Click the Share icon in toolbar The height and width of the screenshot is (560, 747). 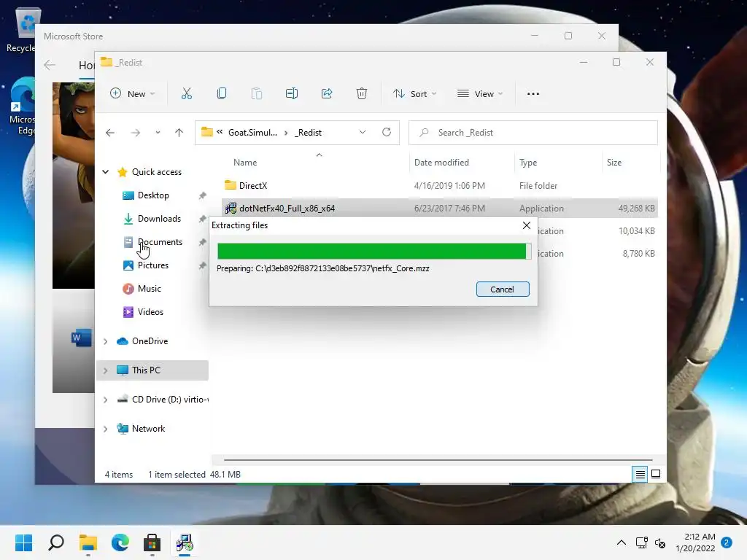coord(327,94)
